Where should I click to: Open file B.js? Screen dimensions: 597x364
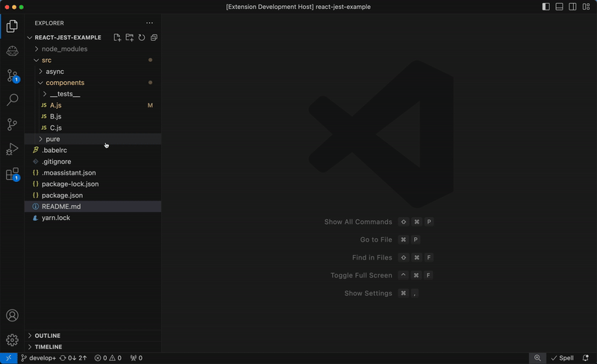click(x=93, y=116)
